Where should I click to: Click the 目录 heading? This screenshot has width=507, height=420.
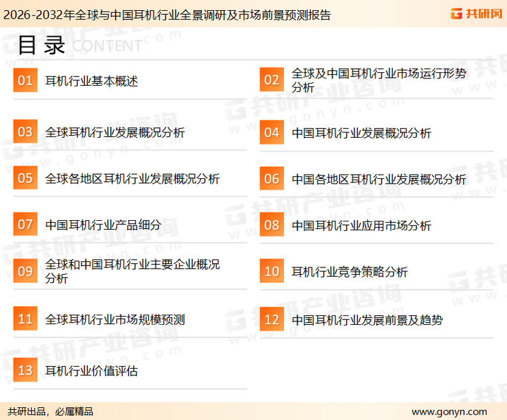coord(41,45)
